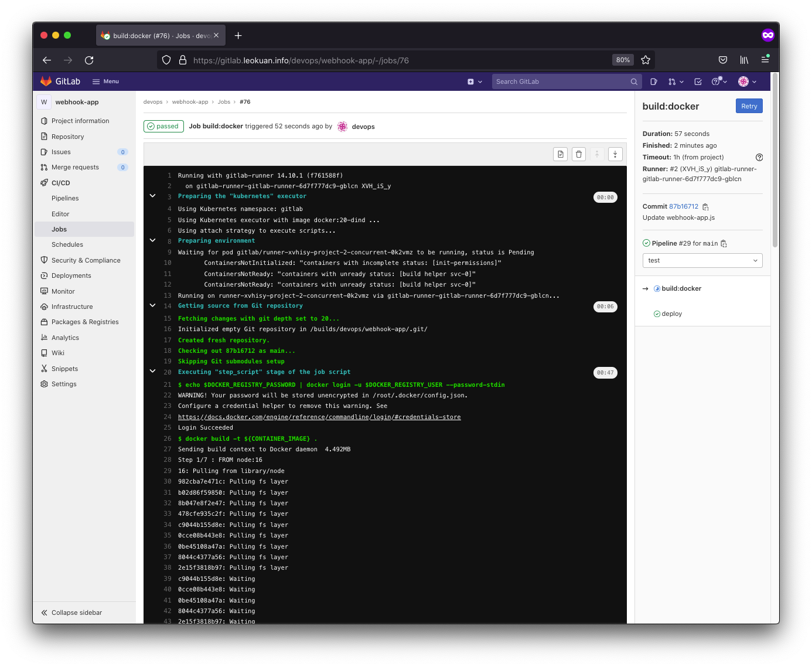Open the to-do list icon in navbar
812x667 pixels.
pos(698,82)
